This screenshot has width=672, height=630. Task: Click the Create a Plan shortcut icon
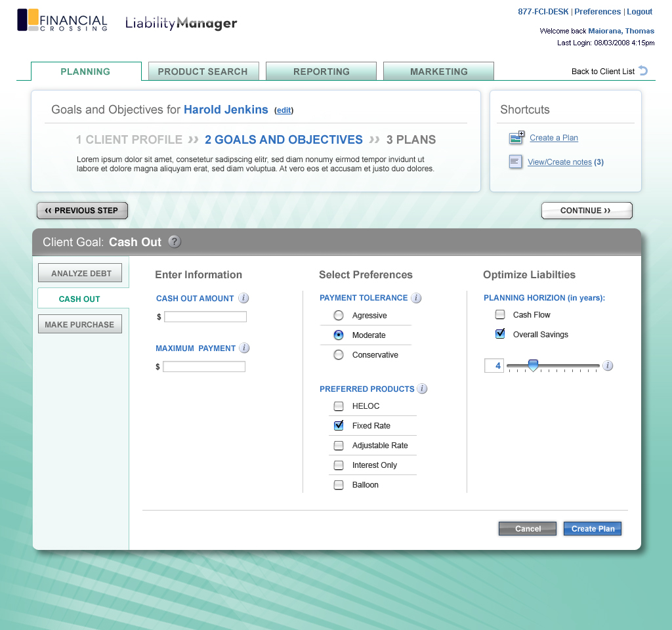pyautogui.click(x=516, y=138)
